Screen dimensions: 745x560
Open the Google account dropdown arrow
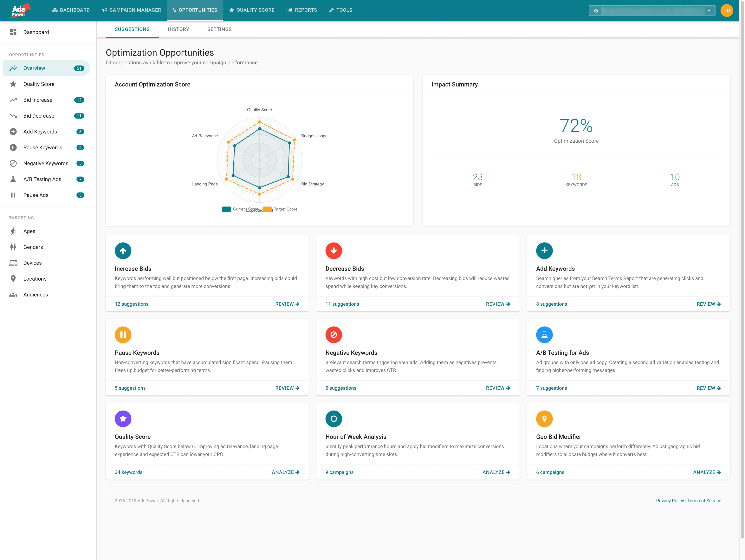point(709,10)
